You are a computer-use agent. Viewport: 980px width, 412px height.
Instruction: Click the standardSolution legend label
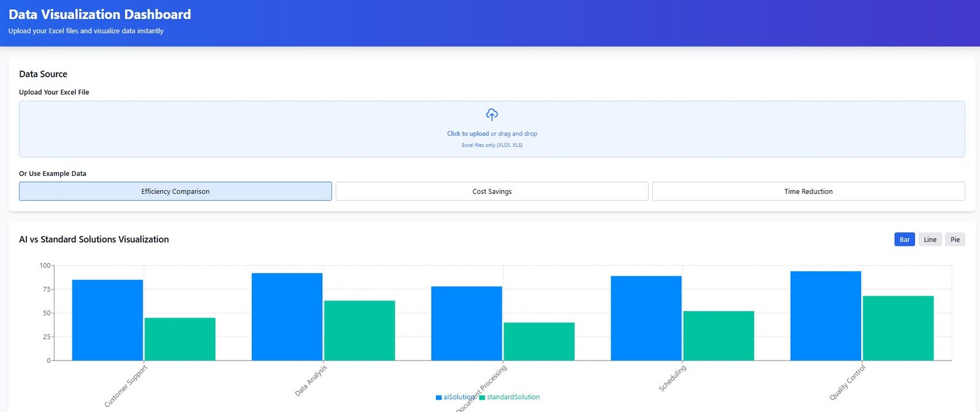(513, 397)
